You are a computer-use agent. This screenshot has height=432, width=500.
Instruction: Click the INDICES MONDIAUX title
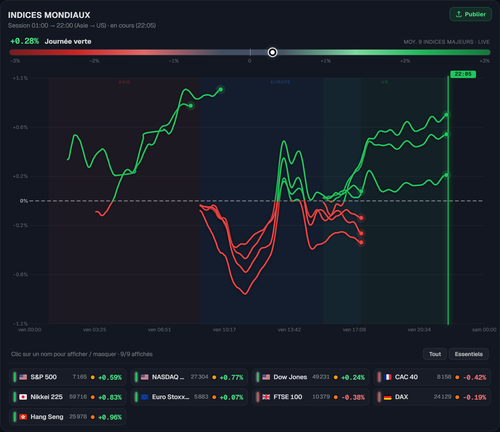point(49,15)
